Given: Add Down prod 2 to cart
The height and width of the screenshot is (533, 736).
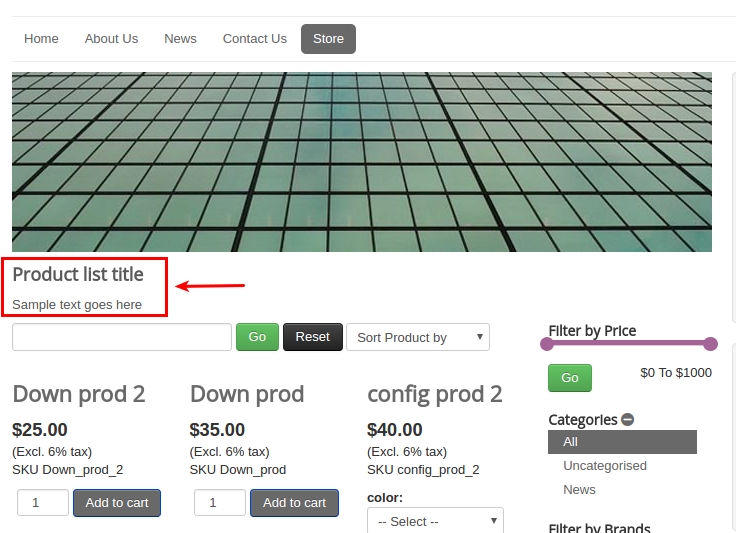Looking at the screenshot, I should [117, 503].
